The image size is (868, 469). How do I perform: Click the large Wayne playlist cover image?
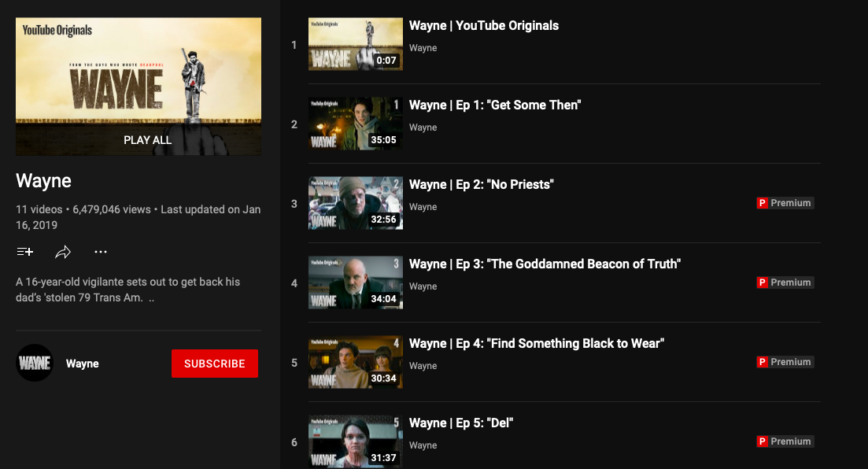pyautogui.click(x=139, y=87)
